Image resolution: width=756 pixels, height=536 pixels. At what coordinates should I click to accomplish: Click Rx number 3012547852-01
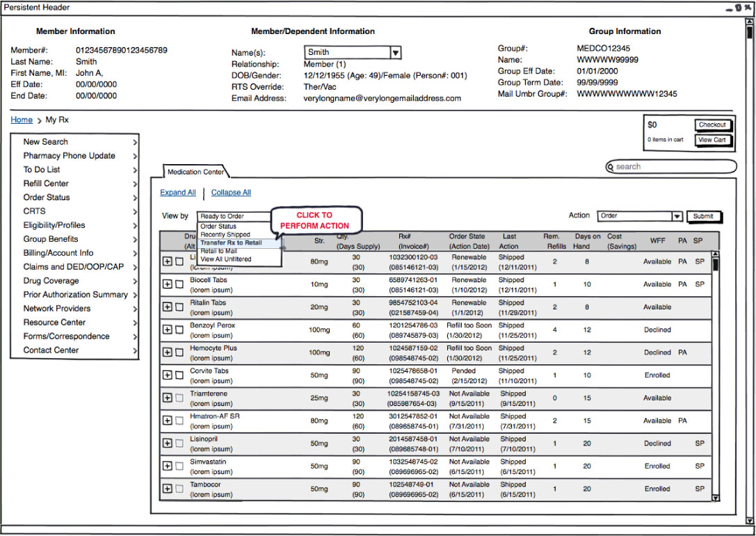[x=414, y=416]
